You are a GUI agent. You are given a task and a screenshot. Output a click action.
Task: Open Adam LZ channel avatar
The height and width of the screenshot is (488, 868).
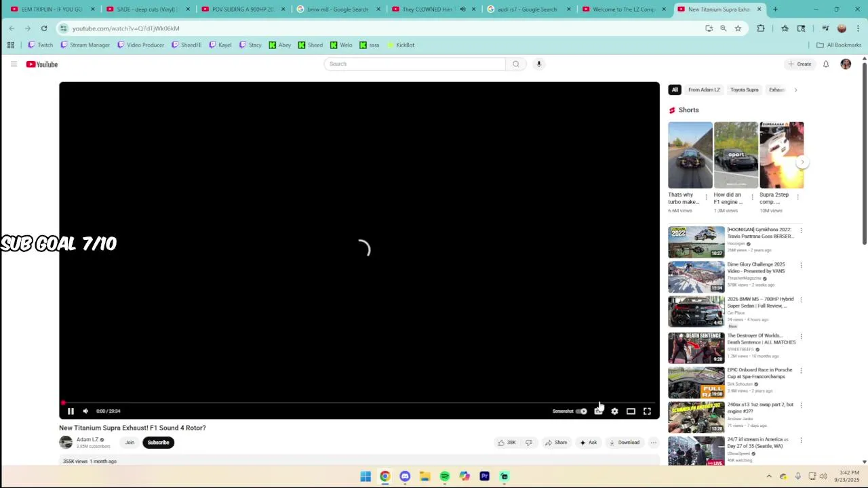click(x=66, y=443)
